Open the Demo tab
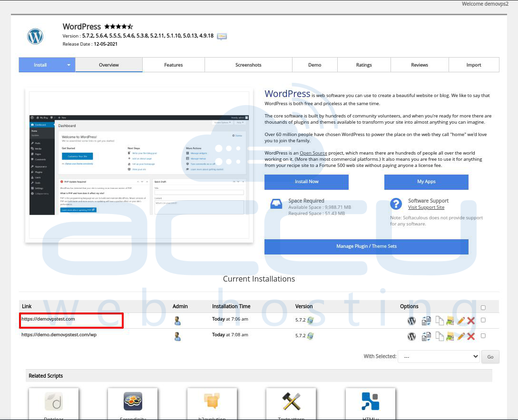Screen dimensions: 518x420 315,65
